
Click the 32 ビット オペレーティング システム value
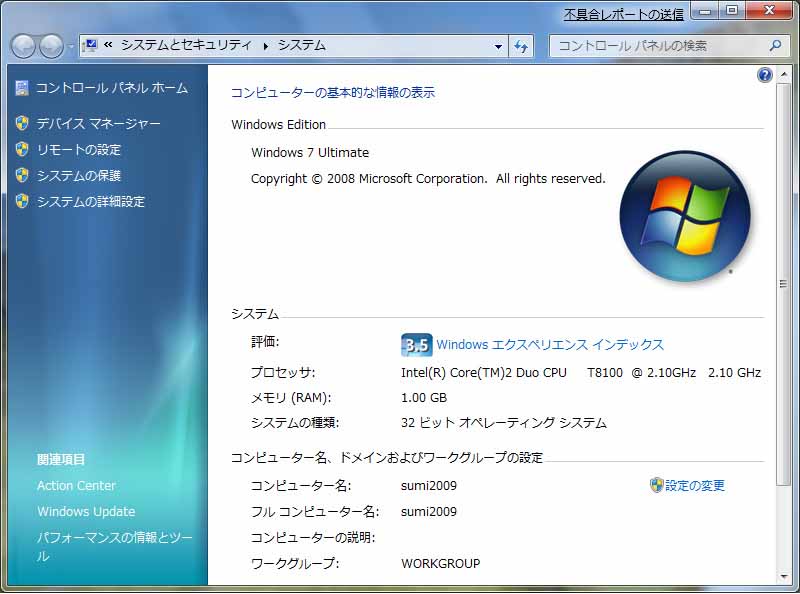click(x=504, y=423)
